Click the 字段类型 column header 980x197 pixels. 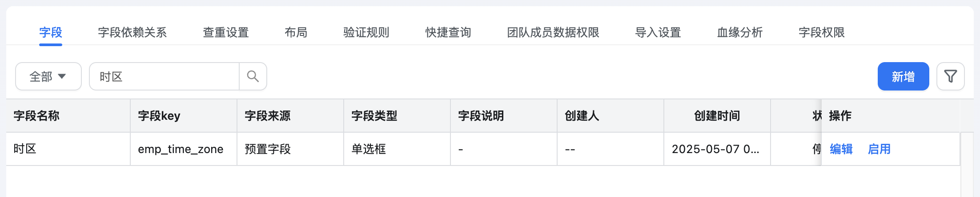click(397, 116)
